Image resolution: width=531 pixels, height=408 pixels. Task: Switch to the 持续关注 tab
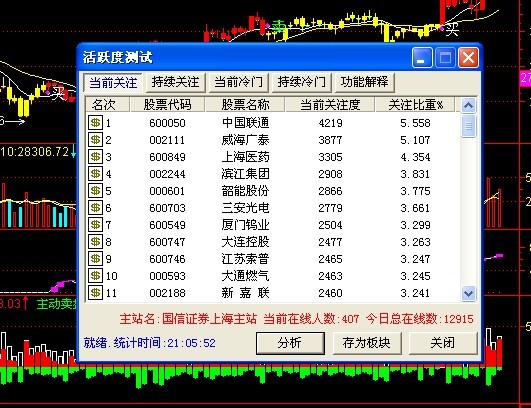[x=175, y=82]
